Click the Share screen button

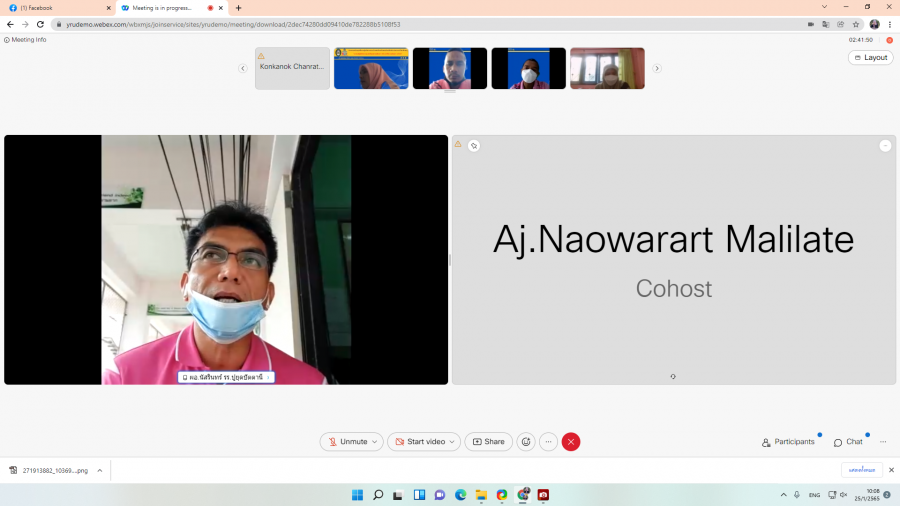[x=489, y=442]
